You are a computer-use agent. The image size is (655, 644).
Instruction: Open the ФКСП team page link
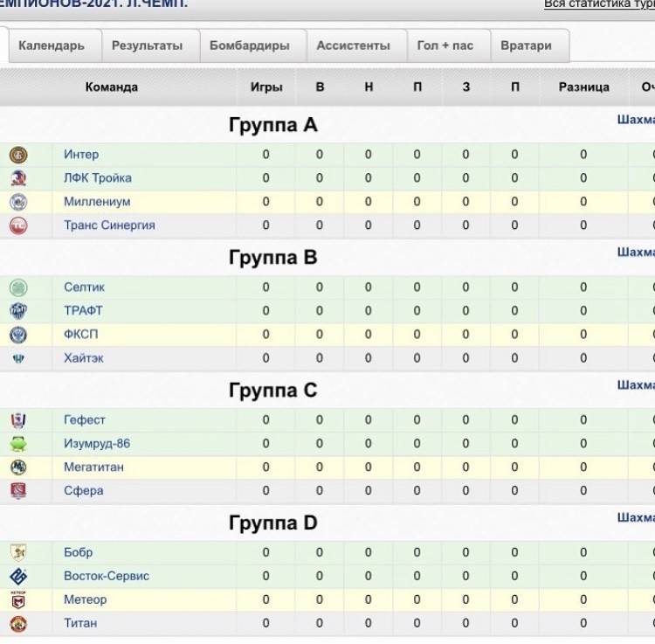pyautogui.click(x=82, y=334)
